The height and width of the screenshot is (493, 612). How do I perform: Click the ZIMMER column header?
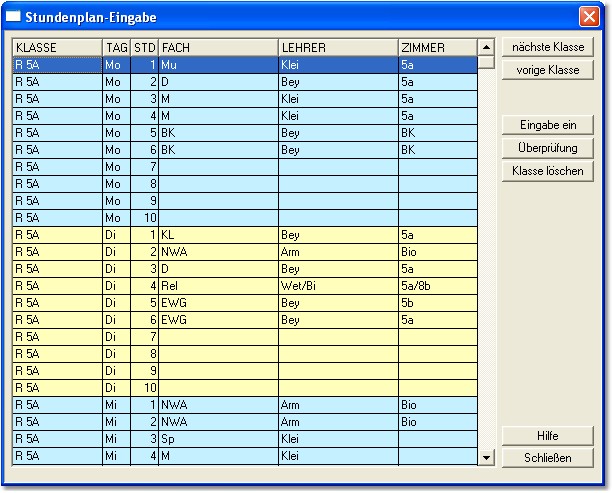(436, 48)
